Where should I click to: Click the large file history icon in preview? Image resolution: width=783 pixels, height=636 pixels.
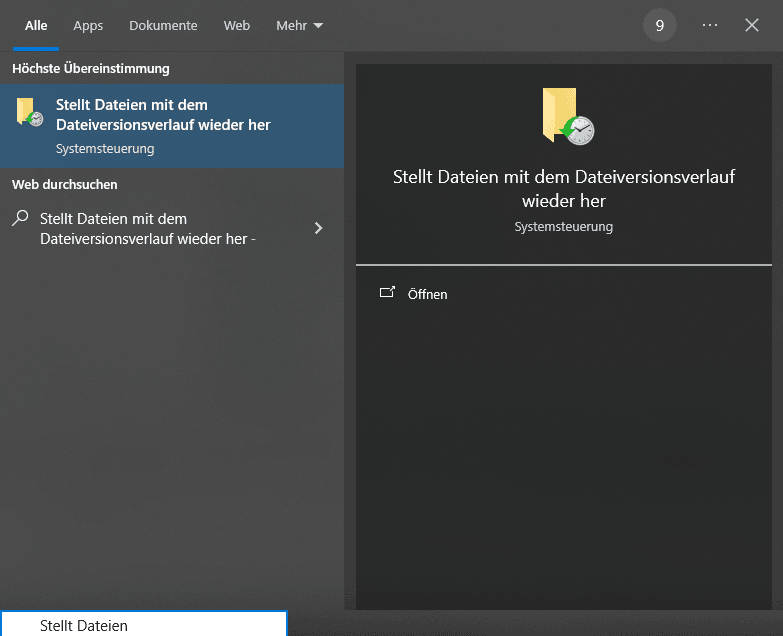click(x=568, y=116)
